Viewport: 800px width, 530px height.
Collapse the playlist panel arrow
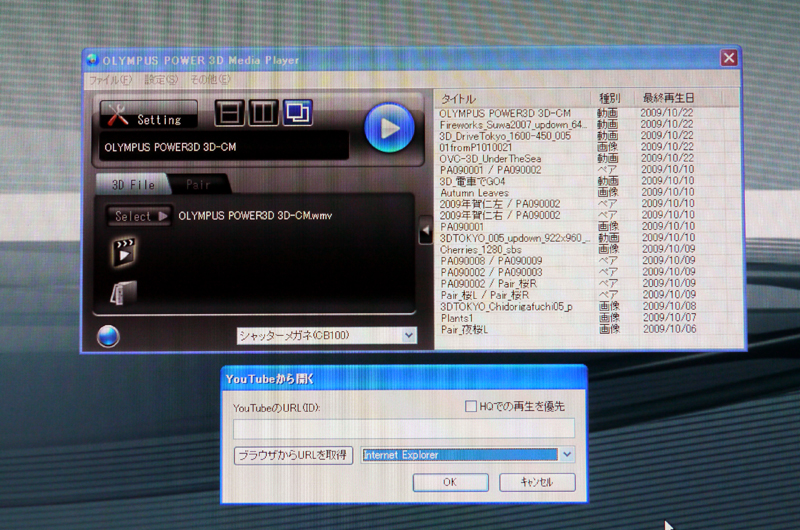tap(426, 230)
